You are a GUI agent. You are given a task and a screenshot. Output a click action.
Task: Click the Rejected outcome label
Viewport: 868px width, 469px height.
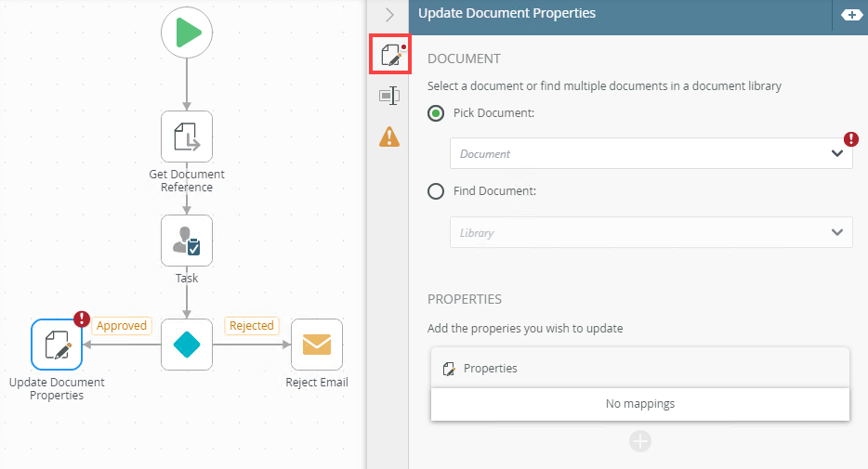[252, 326]
